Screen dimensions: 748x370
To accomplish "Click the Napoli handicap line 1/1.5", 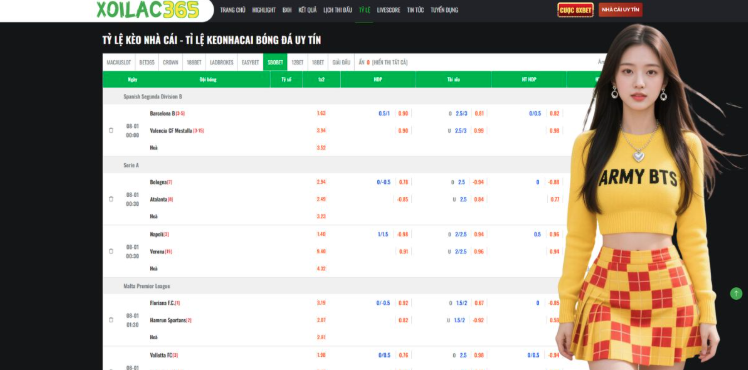I will (x=384, y=234).
